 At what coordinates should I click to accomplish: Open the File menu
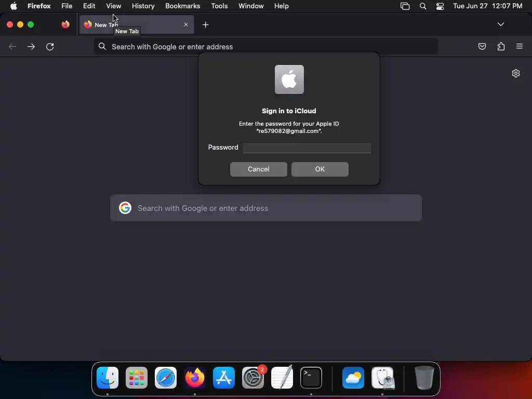[67, 6]
